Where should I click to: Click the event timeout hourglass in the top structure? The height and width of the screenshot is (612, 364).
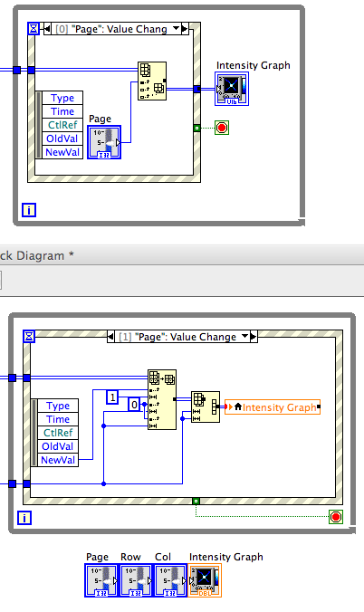click(34, 28)
